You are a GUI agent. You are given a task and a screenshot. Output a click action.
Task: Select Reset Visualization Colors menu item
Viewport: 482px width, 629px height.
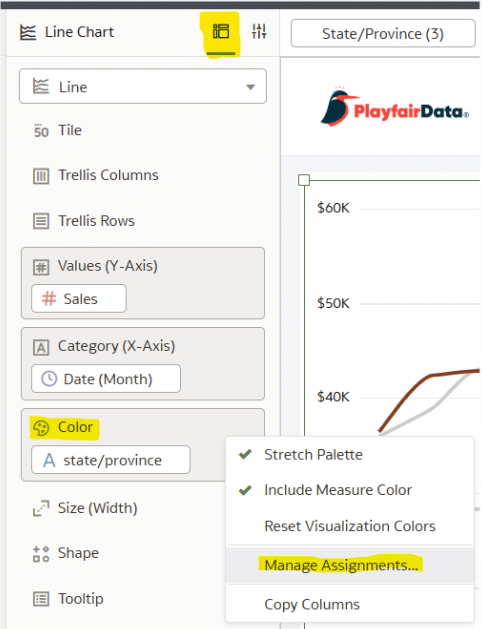350,526
